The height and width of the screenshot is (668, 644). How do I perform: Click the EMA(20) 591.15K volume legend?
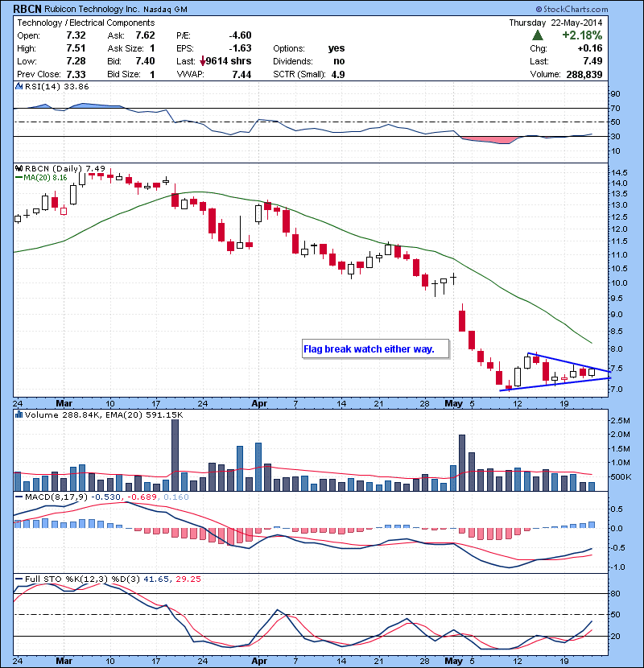pos(144,414)
